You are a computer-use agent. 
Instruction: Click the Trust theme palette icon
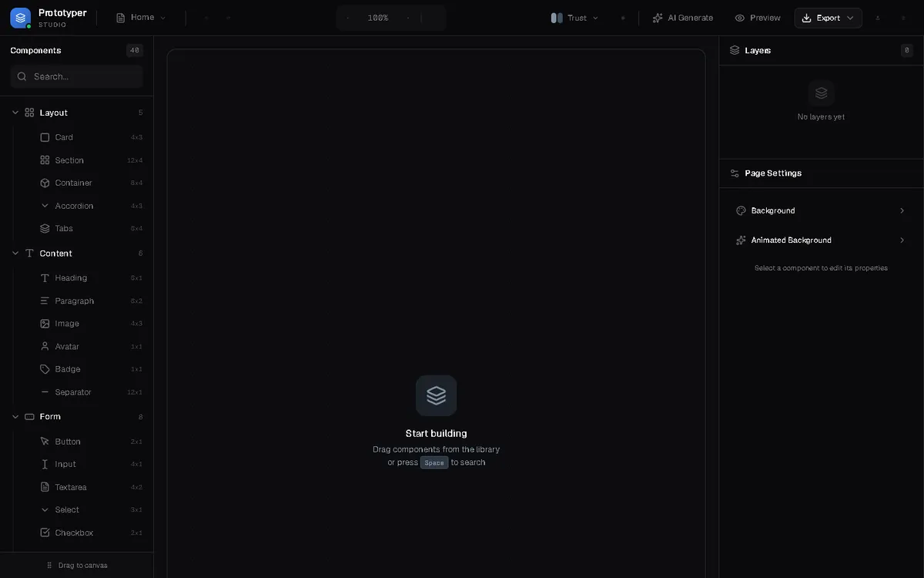click(x=557, y=18)
